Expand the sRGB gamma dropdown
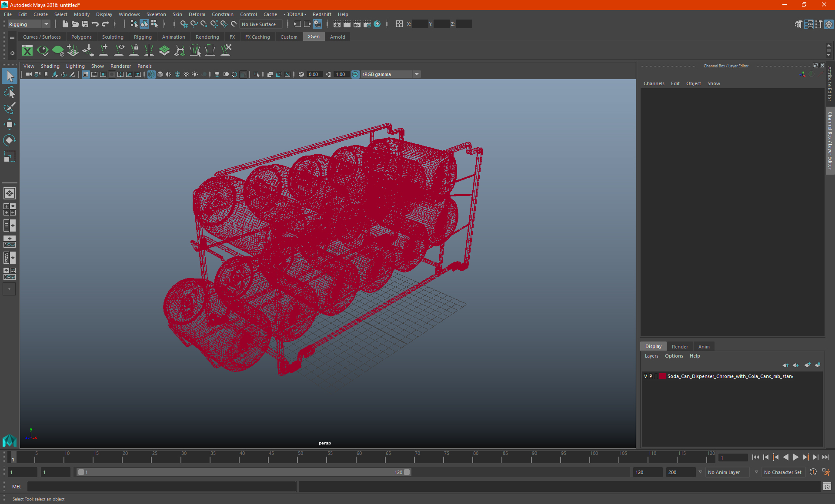 [x=391, y=74]
